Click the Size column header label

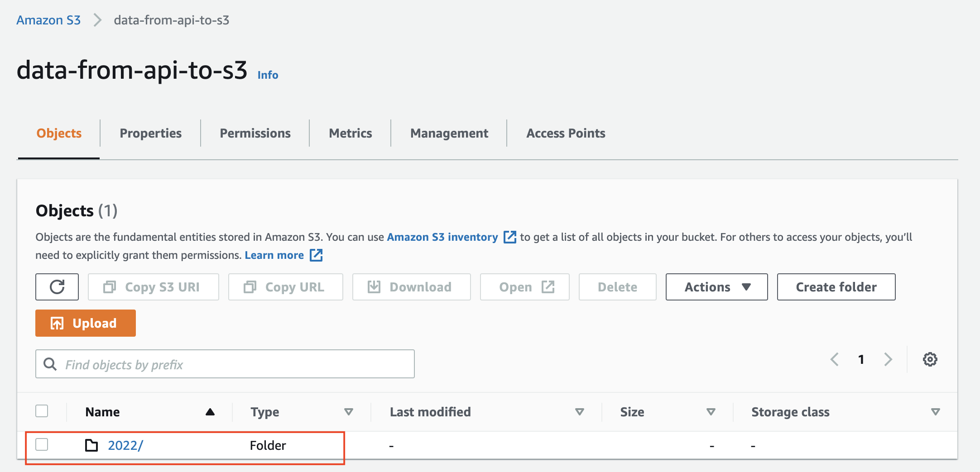point(632,412)
